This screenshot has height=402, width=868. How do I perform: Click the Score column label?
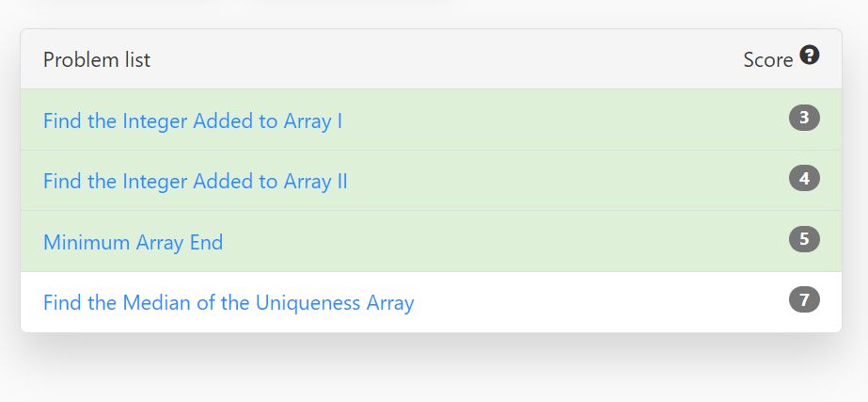tap(767, 60)
